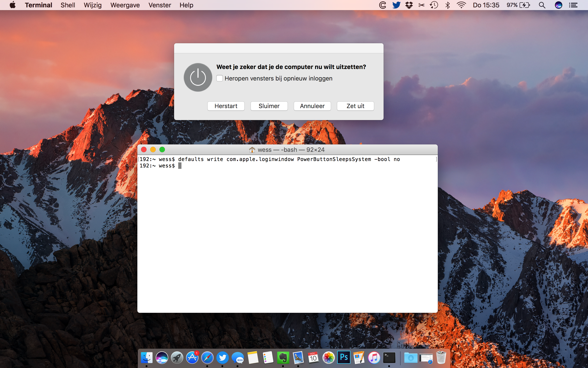Open the Notification Center list icon

pyautogui.click(x=574, y=5)
